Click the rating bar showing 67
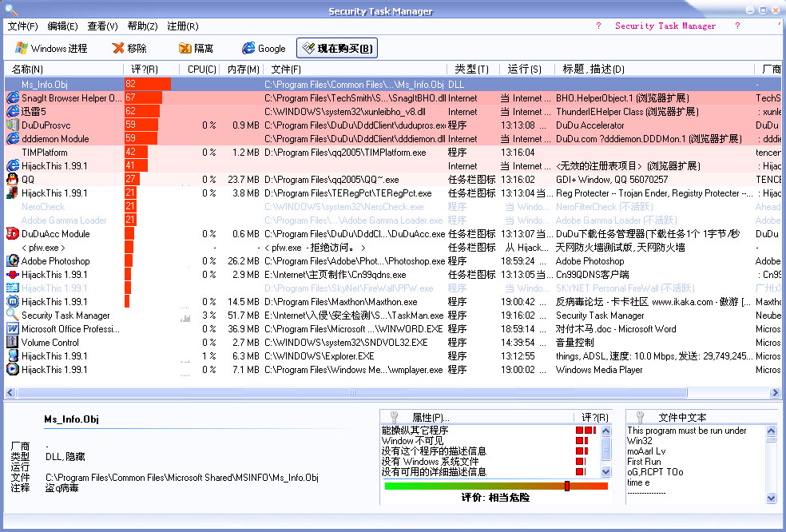 (x=143, y=97)
